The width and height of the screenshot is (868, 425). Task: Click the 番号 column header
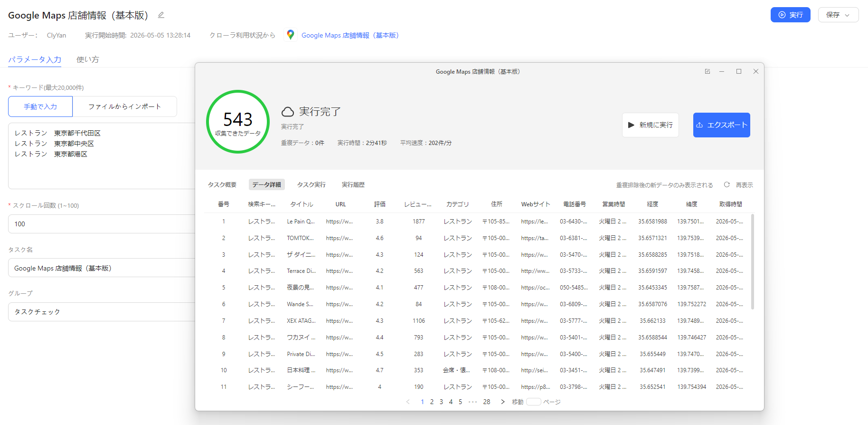tap(224, 204)
